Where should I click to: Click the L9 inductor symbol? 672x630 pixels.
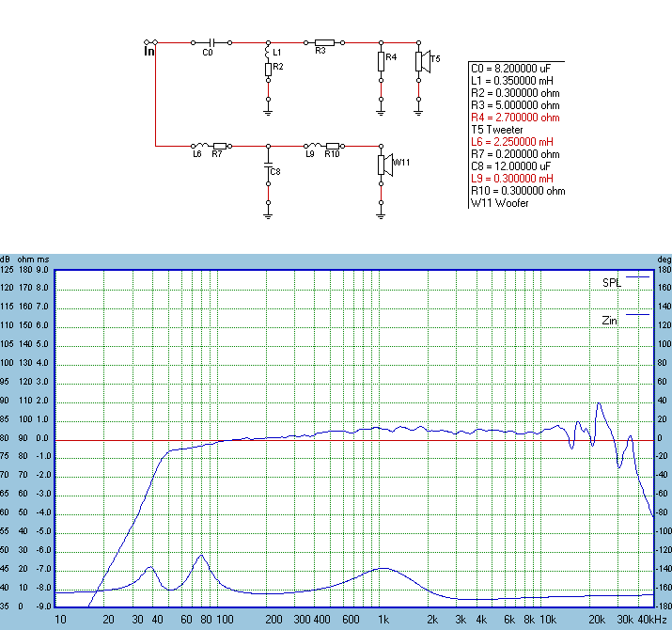pyautogui.click(x=309, y=146)
